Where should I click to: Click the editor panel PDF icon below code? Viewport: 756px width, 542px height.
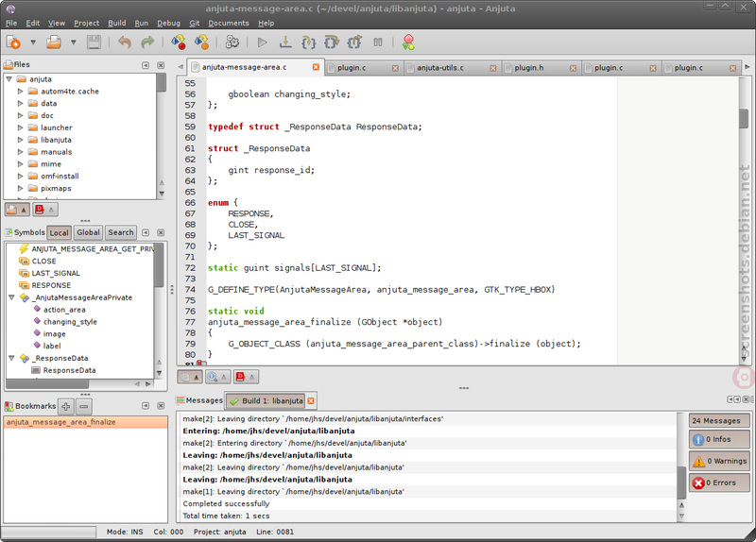[246, 377]
